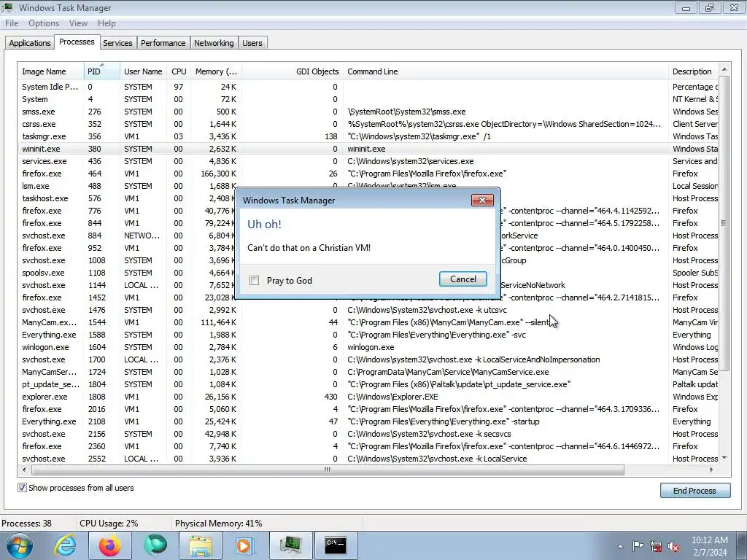
Task: Select firefox.exe with PID 464
Action: click(368, 174)
